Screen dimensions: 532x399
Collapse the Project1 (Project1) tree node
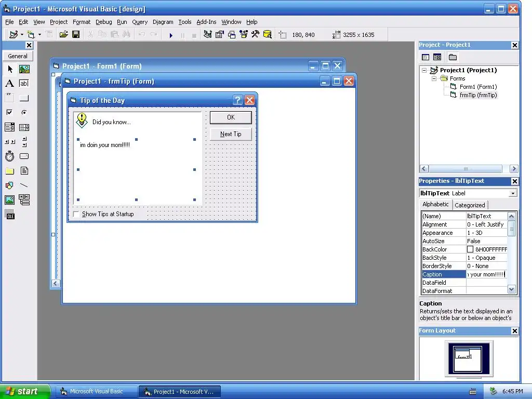[424, 70]
